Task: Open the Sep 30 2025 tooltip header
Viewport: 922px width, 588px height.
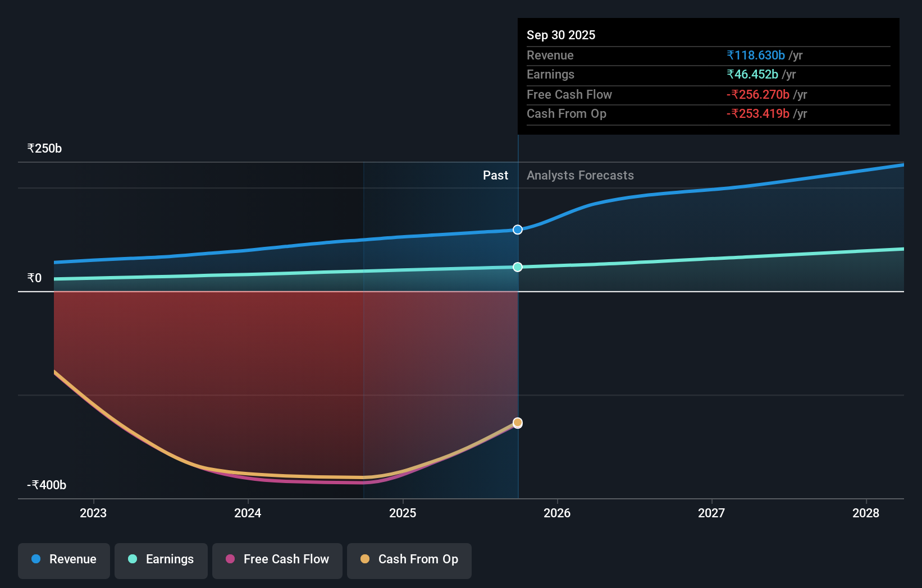Action: [560, 35]
